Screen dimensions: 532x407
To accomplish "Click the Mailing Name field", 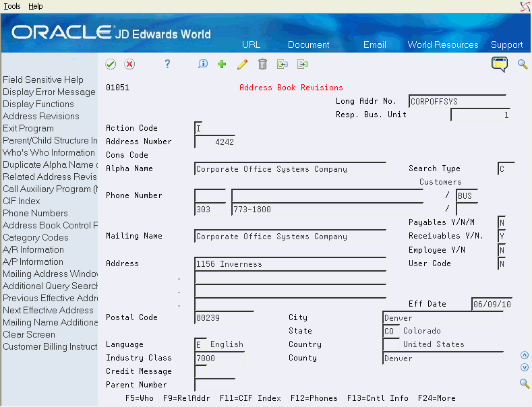I will tap(290, 237).
